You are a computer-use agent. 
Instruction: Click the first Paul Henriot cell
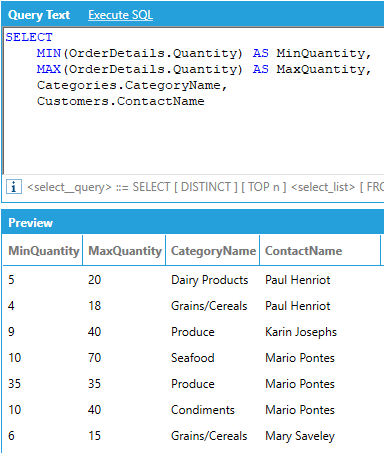297,280
